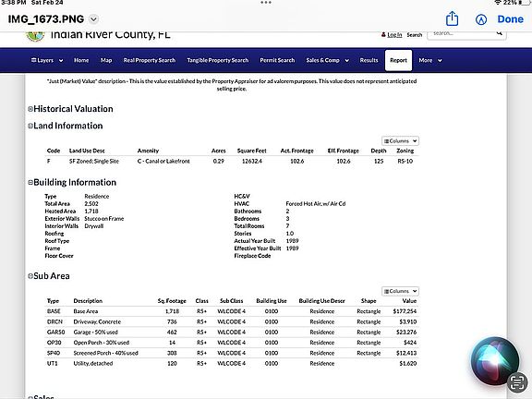Image resolution: width=532 pixels, height=399 pixels.
Task: Tap the share icon in top bar
Action: 452,18
